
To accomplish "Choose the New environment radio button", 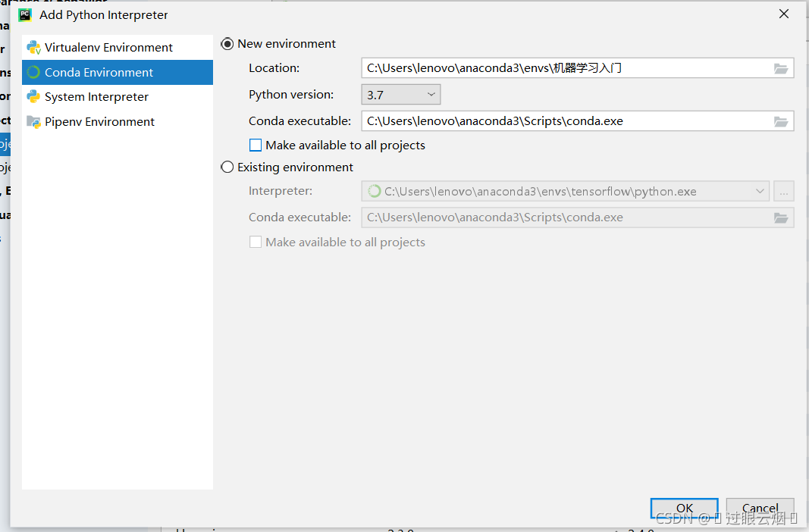I will click(227, 44).
